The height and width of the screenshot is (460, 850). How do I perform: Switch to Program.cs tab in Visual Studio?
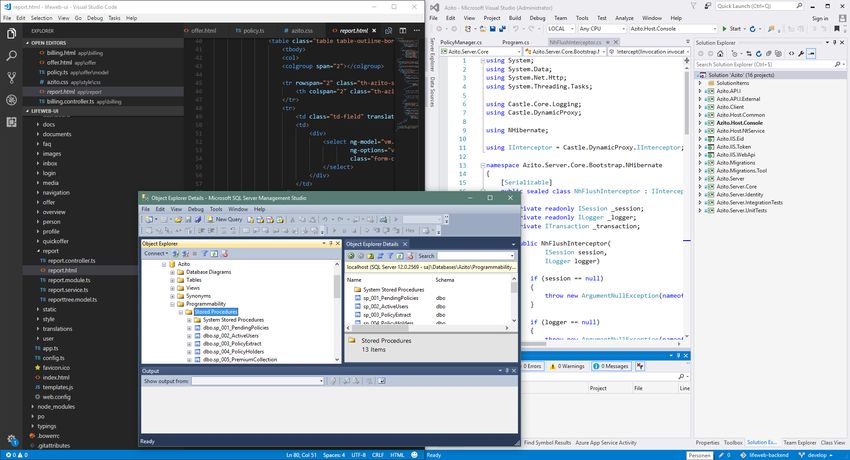coord(516,42)
